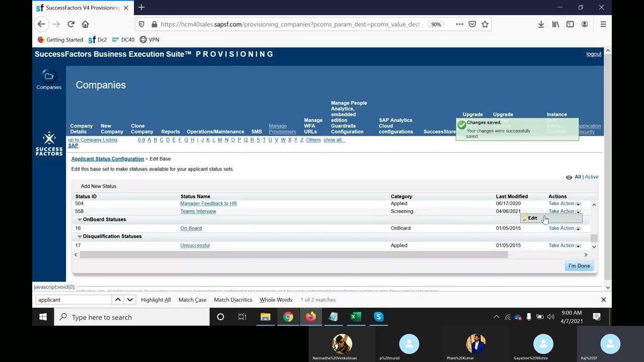644x362 pixels.
Task: Open Applicant Status Configuration breadcrumb
Action: pyautogui.click(x=108, y=159)
